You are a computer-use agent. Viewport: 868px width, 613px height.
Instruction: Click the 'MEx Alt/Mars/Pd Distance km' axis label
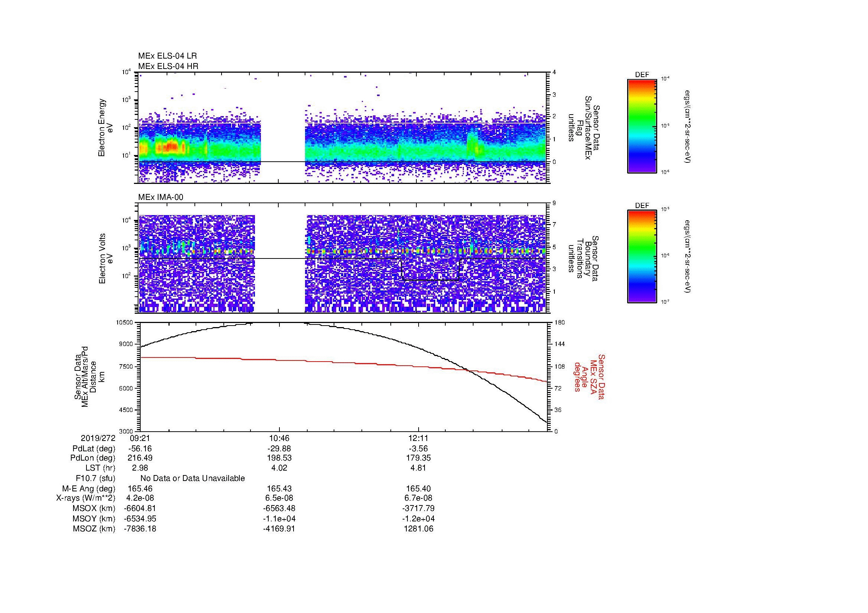coord(89,376)
